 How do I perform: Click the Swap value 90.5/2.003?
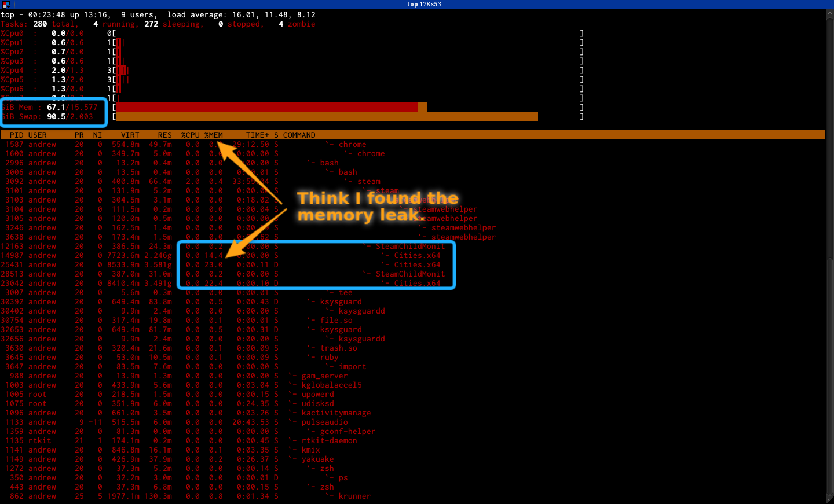[70, 116]
